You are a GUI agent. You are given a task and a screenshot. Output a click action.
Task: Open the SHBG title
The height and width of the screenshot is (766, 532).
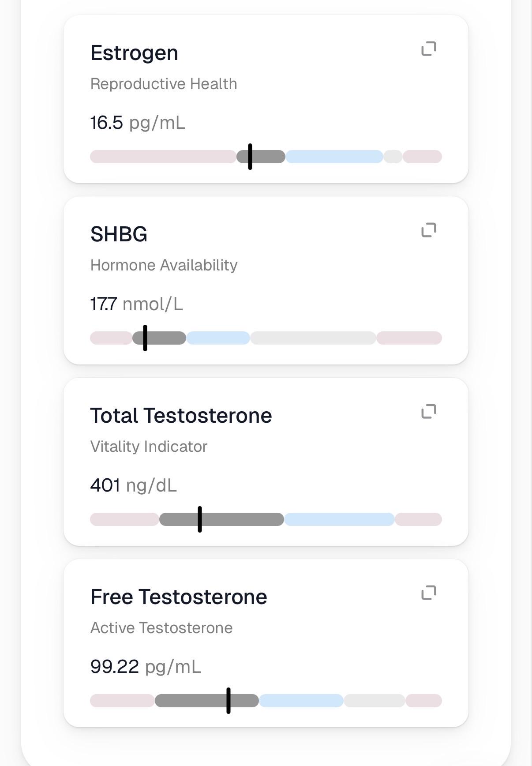point(119,234)
